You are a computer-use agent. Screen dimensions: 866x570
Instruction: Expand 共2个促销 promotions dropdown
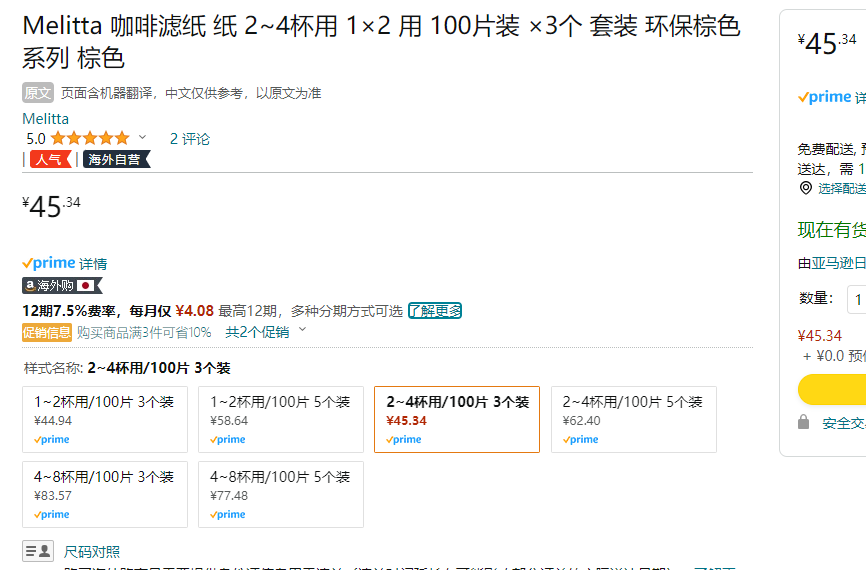point(265,332)
